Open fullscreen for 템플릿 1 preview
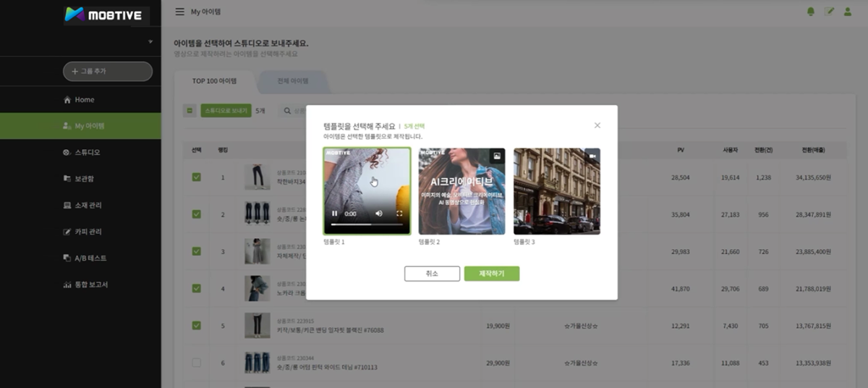Screen dimensions: 868x388 coord(399,214)
